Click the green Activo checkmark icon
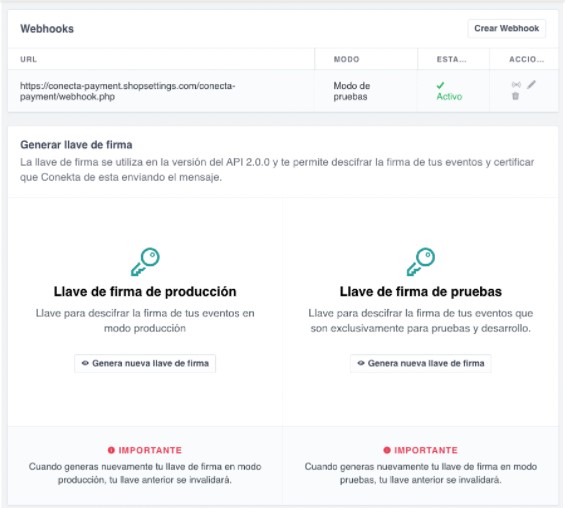The image size is (565, 508). click(x=440, y=85)
